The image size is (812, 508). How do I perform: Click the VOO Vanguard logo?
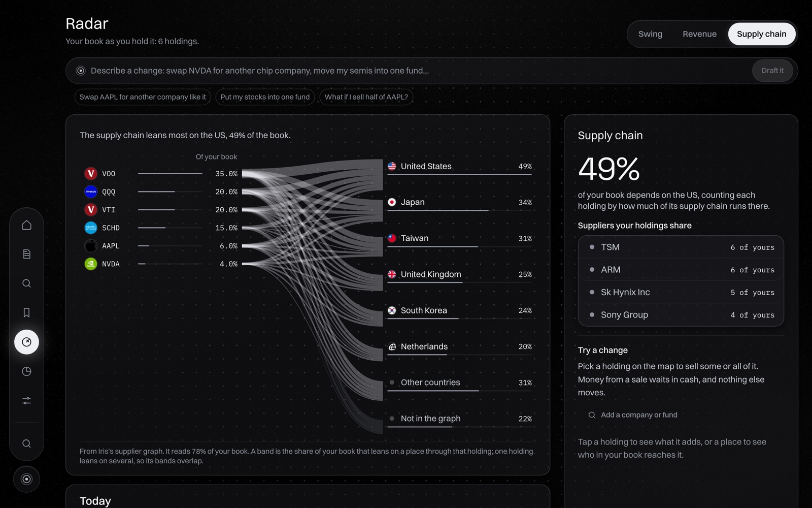(x=91, y=174)
